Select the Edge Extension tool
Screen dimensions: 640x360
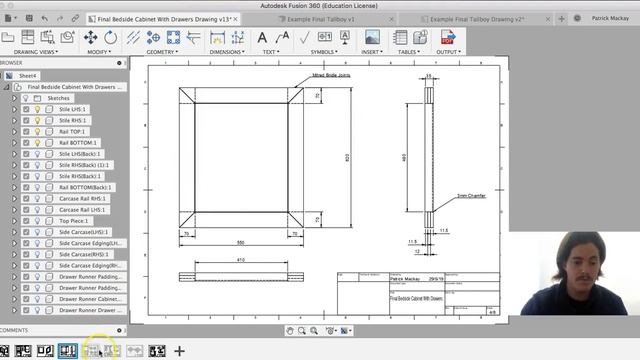point(193,38)
